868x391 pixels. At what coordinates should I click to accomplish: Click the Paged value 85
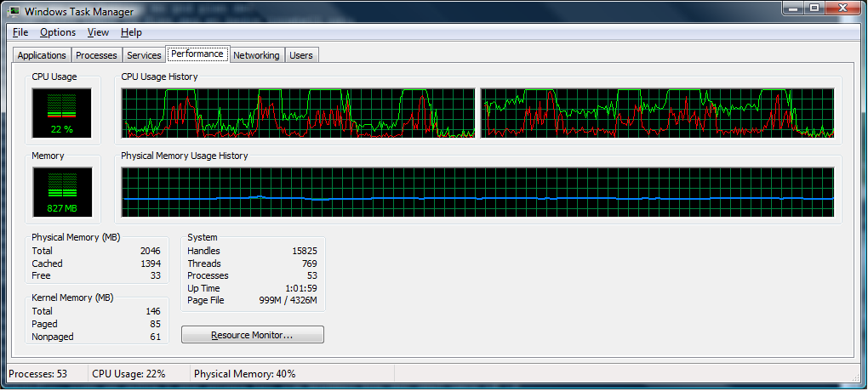coord(155,324)
